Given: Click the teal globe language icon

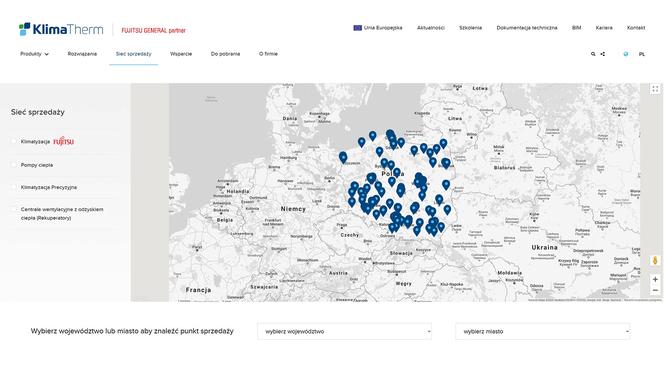Looking at the screenshot, I should pos(626,54).
